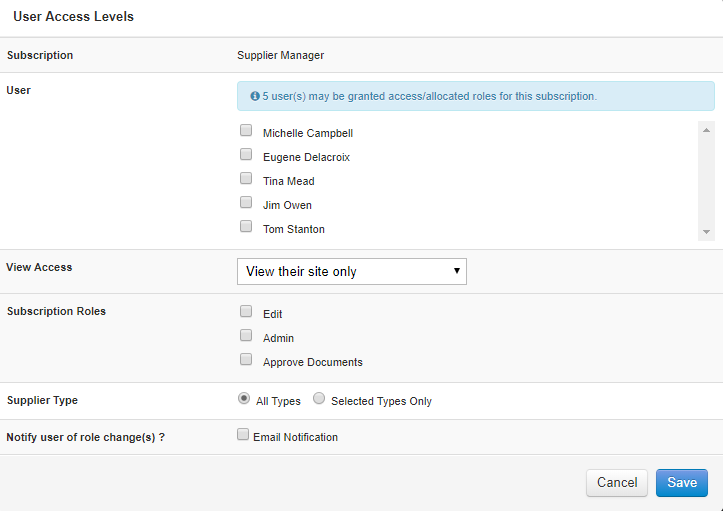This screenshot has height=511, width=723.
Task: Click the info icon in the blue banner
Action: coord(255,97)
